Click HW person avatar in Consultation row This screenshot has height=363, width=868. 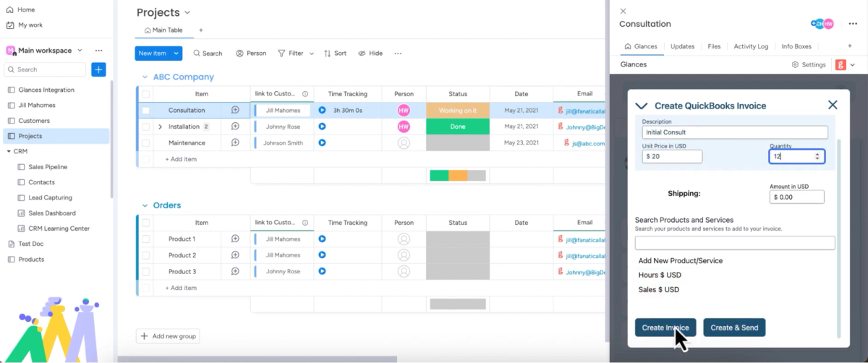pyautogui.click(x=404, y=110)
